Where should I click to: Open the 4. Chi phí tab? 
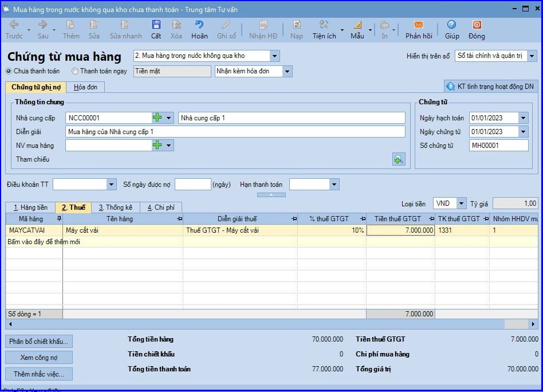coord(161,207)
